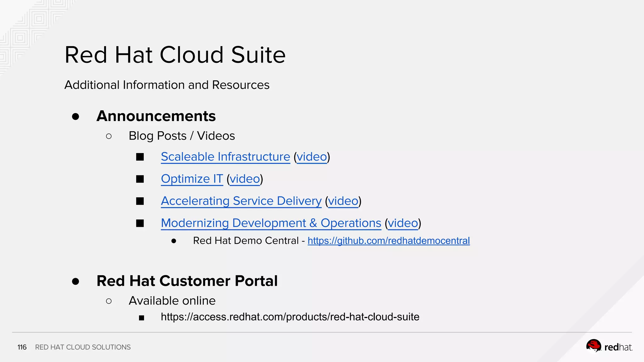
Task: Click the access.redhat.com cloud suite URL text
Action: 290,317
